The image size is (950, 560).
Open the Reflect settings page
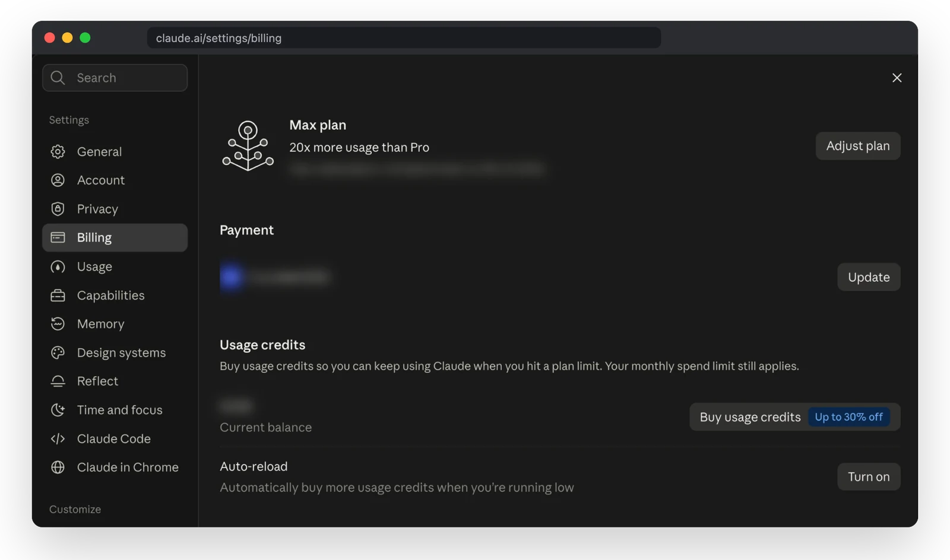(115, 381)
